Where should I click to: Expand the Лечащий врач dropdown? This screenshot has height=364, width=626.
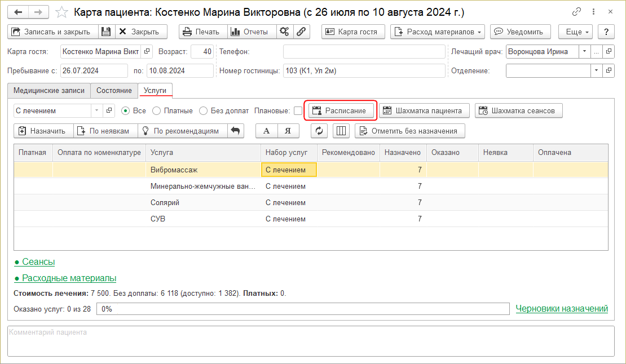[584, 52]
